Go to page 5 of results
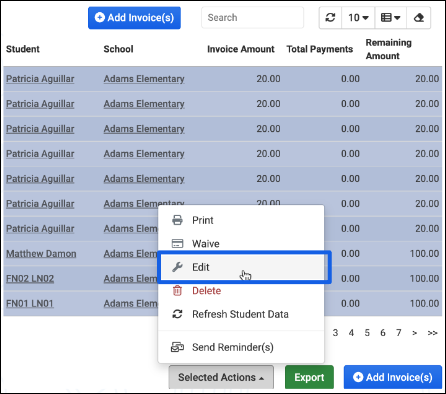This screenshot has height=394, width=446. [367, 333]
